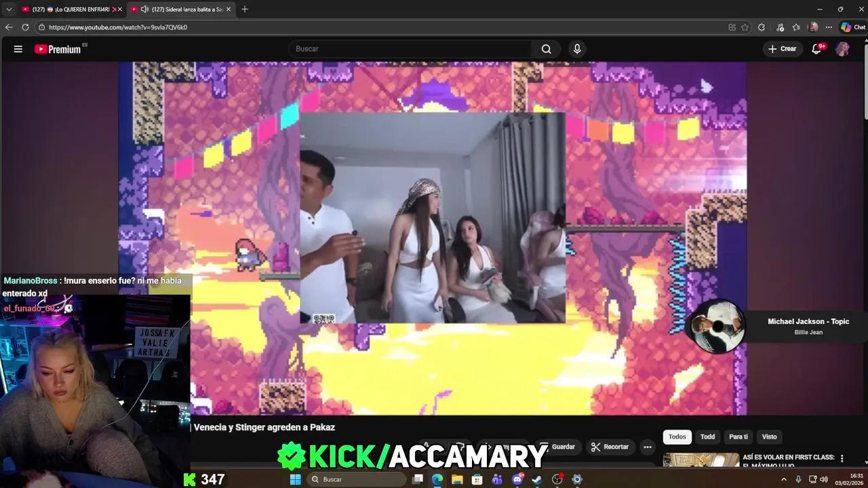Click the Crear button

(782, 49)
